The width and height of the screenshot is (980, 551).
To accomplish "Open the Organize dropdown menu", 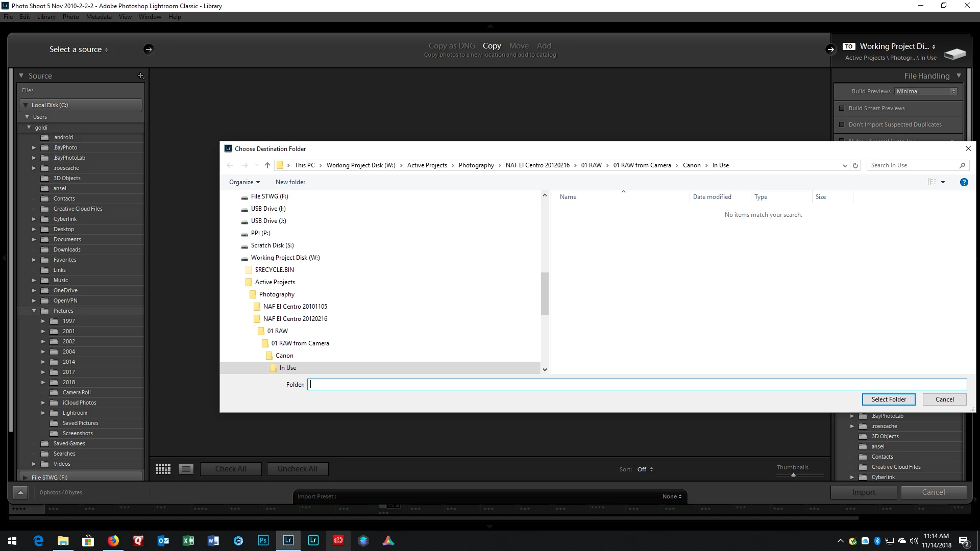I will pyautogui.click(x=244, y=182).
